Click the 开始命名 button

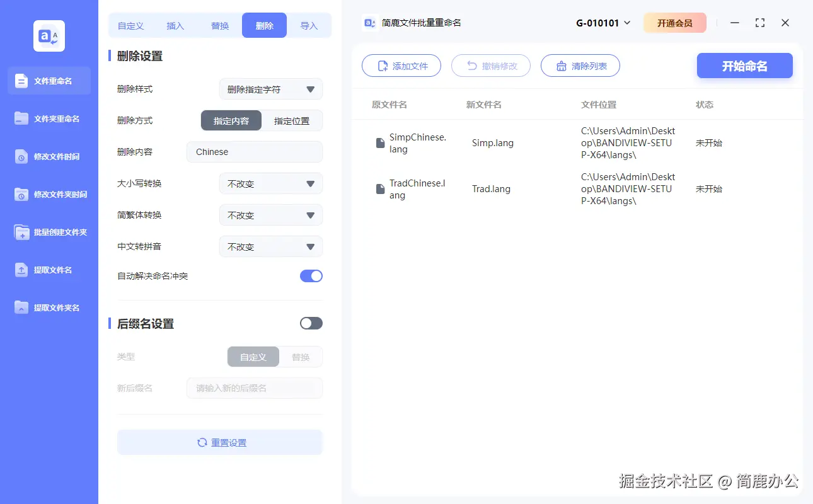click(x=744, y=66)
